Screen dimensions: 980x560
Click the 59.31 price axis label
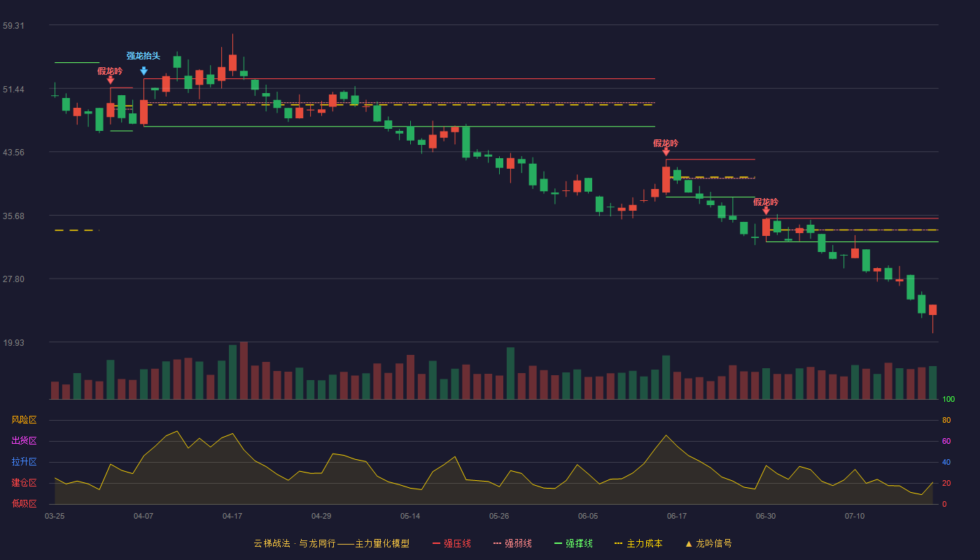[x=14, y=26]
